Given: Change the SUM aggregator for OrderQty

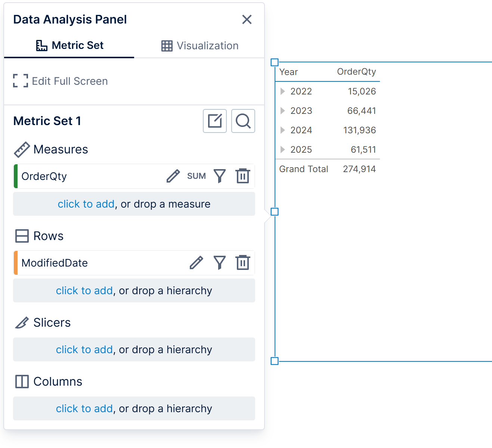Looking at the screenshot, I should 197,176.
